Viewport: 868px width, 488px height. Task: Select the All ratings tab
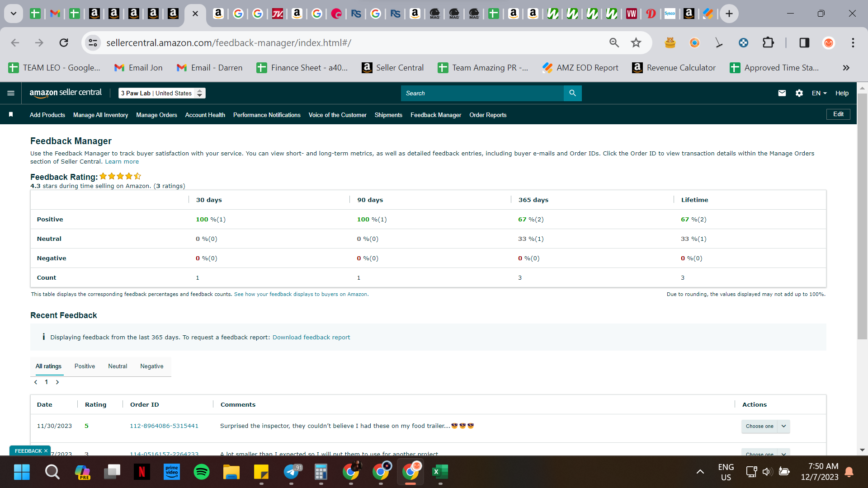[48, 366]
